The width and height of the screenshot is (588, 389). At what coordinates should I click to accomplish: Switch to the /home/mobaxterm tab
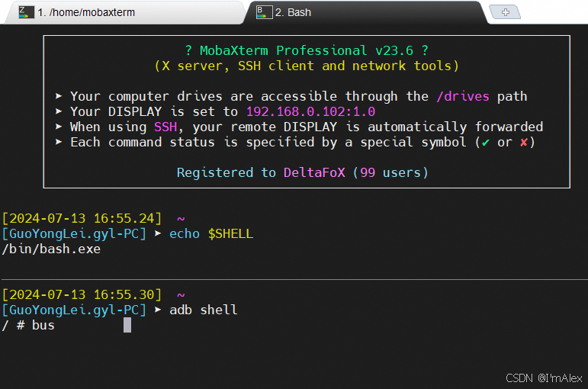(124, 12)
